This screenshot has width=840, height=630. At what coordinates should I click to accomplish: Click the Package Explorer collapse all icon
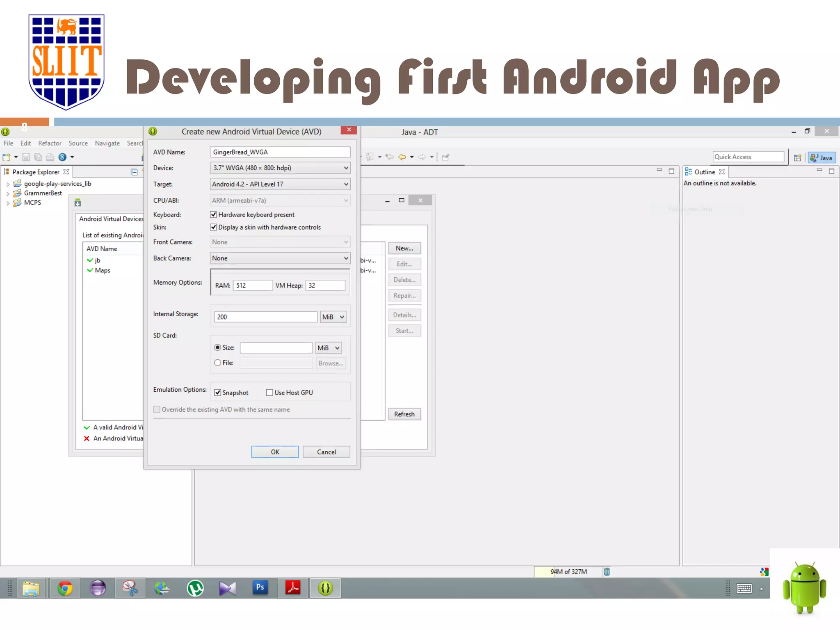click(134, 172)
